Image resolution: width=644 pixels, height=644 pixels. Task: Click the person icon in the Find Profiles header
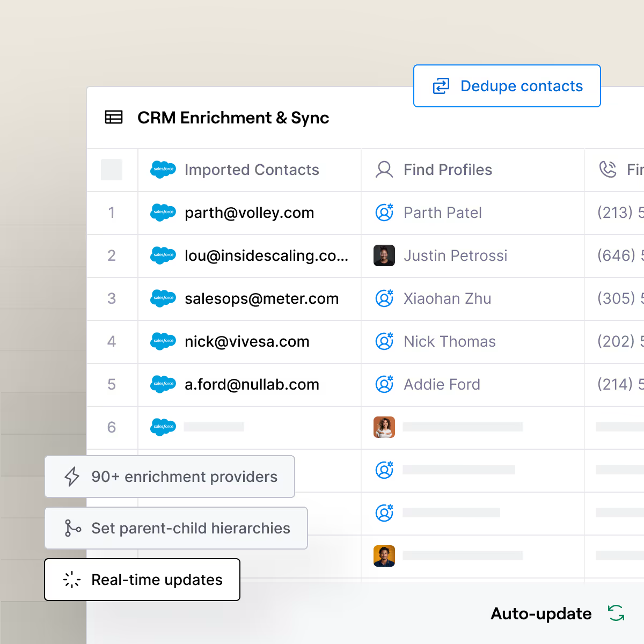click(x=384, y=170)
